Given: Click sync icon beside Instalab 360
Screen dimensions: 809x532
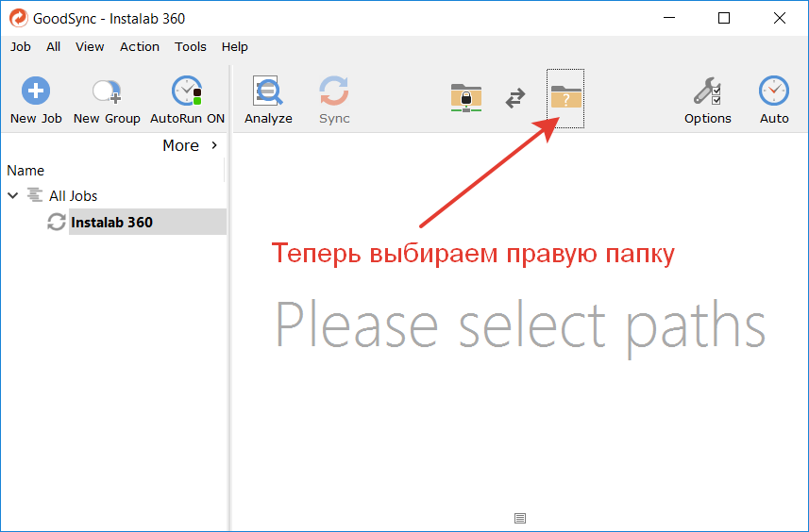Looking at the screenshot, I should [x=57, y=223].
